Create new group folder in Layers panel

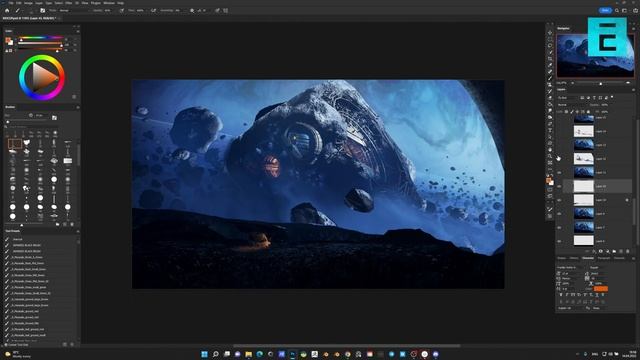[614, 251]
